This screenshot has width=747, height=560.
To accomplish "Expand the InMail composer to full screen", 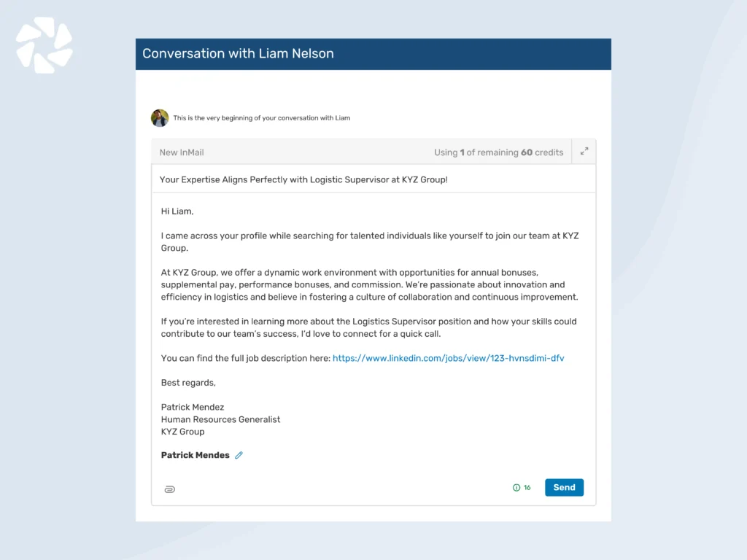I will coord(584,152).
